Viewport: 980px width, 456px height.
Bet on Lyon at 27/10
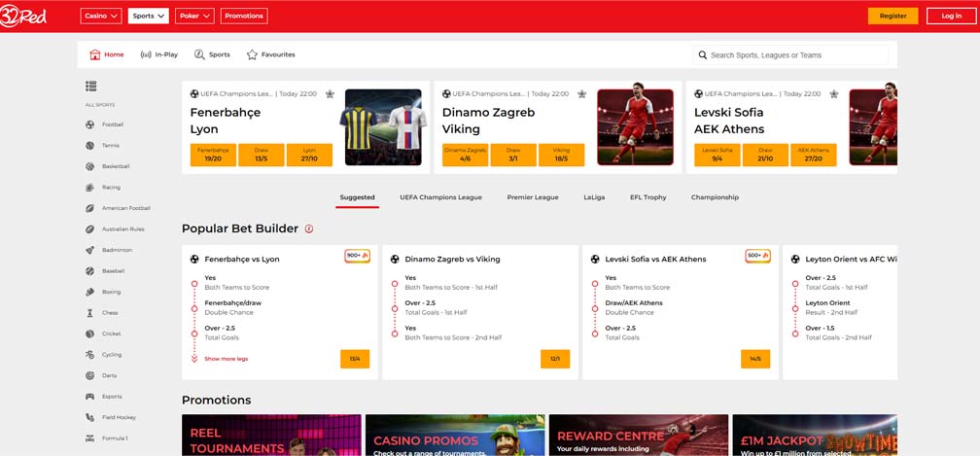[309, 155]
